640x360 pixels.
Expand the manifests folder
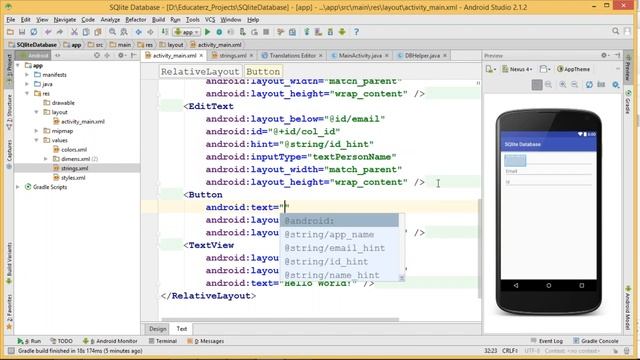coord(27,75)
